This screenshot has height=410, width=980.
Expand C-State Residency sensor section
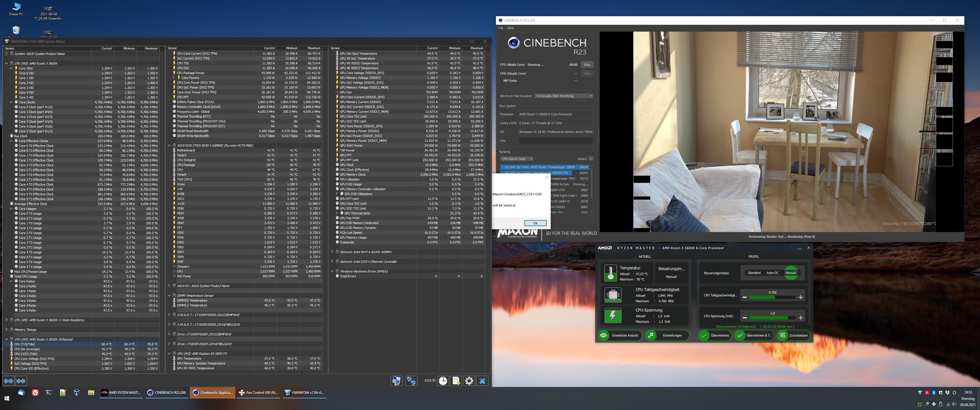[x=7, y=320]
